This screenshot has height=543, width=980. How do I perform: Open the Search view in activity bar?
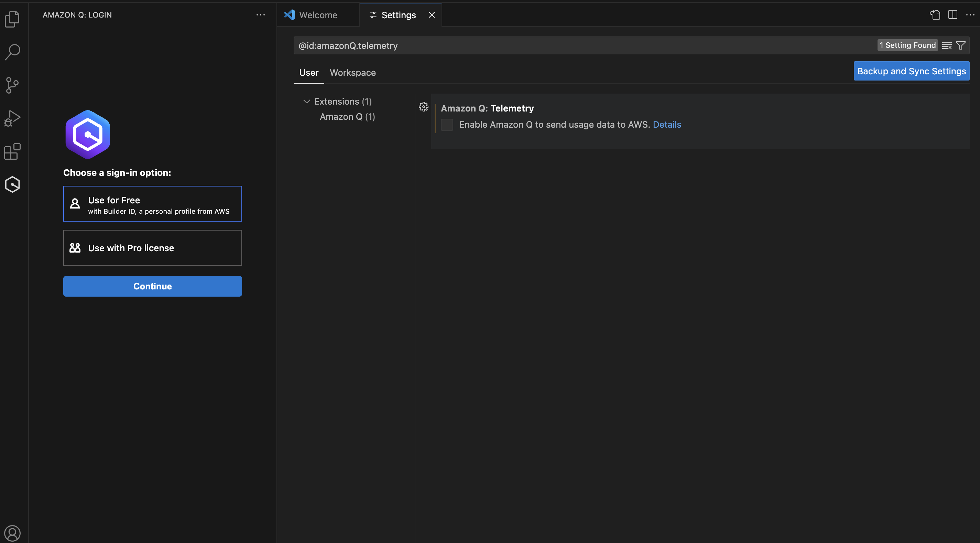coord(13,52)
